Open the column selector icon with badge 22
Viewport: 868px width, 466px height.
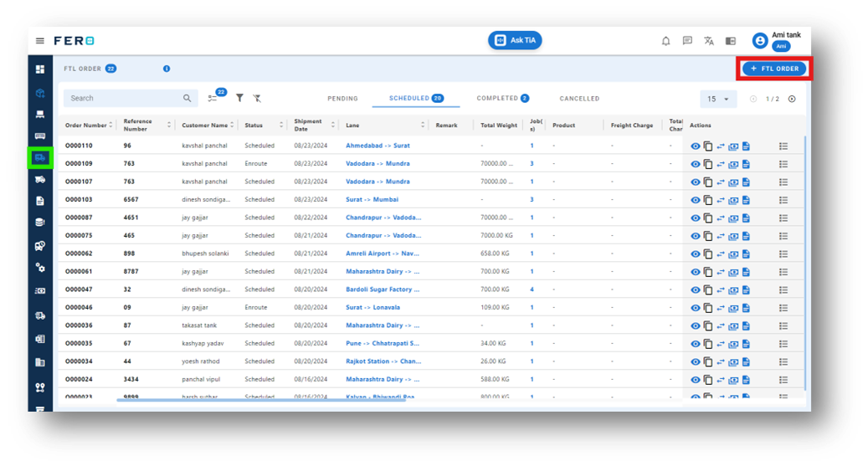[x=213, y=98]
